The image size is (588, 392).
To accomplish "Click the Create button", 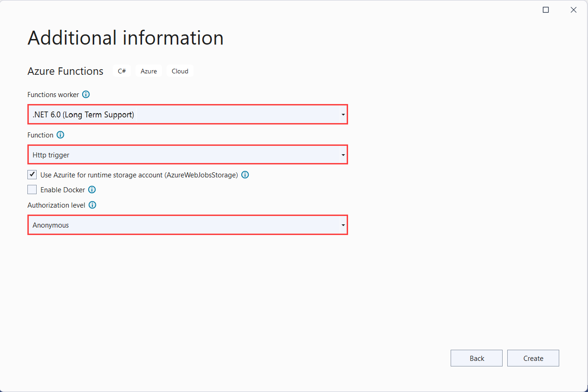I will coord(533,358).
